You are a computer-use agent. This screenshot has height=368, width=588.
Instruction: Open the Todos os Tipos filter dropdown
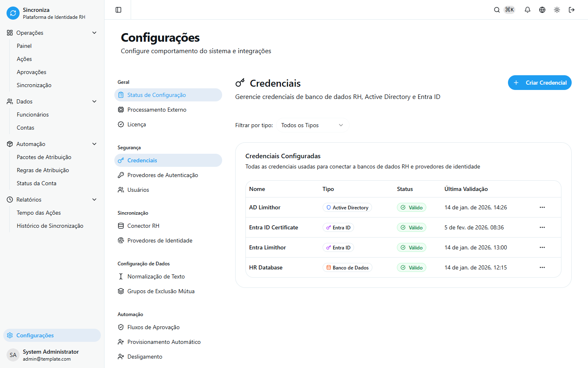pyautogui.click(x=312, y=125)
